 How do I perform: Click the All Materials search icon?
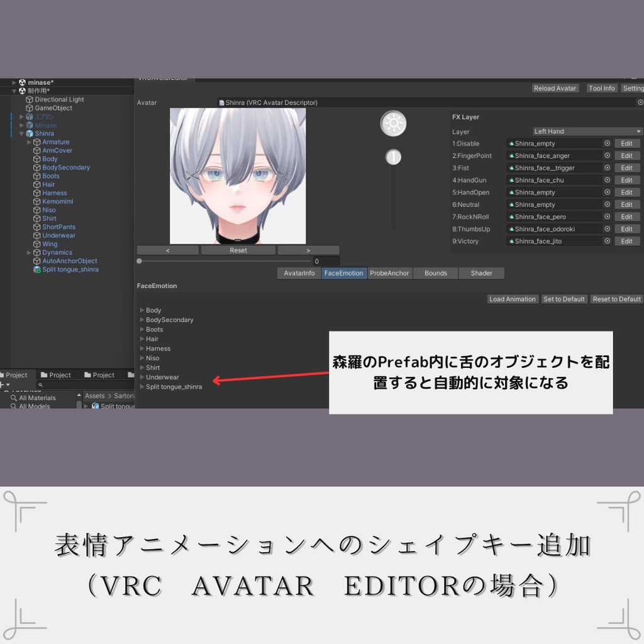(14, 398)
